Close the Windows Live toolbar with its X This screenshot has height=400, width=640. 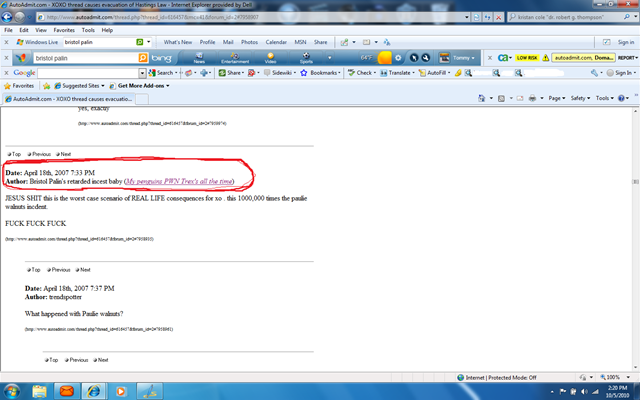click(6, 42)
